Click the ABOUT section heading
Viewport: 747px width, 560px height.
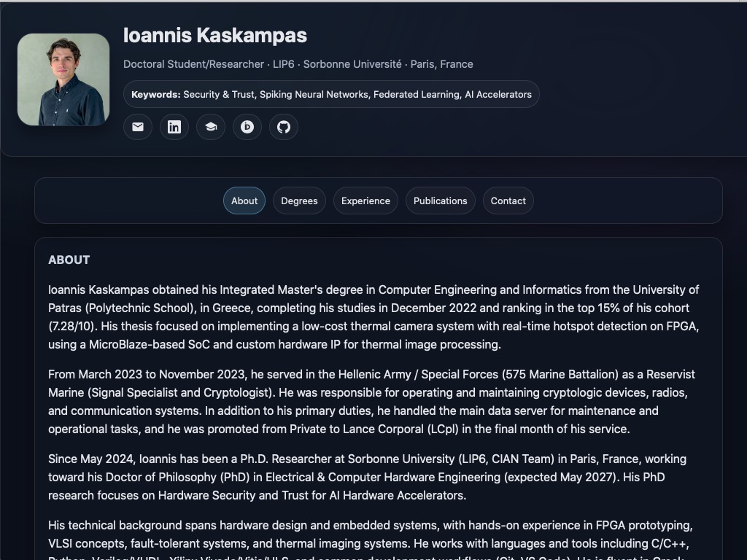69,260
